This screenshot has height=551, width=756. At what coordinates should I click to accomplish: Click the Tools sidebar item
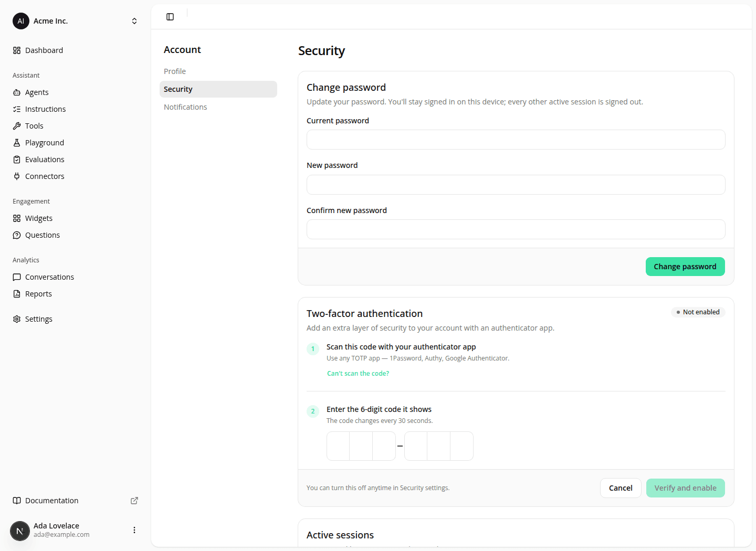[76, 126]
